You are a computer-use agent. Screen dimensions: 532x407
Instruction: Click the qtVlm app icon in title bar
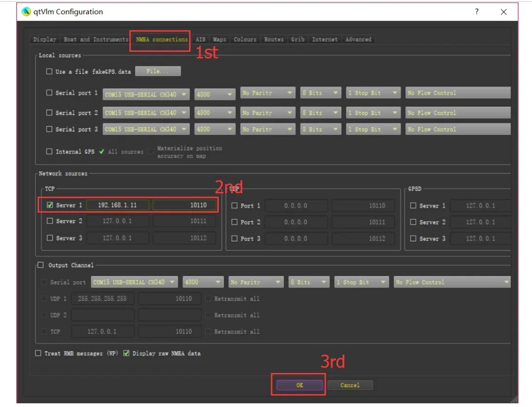pos(26,12)
